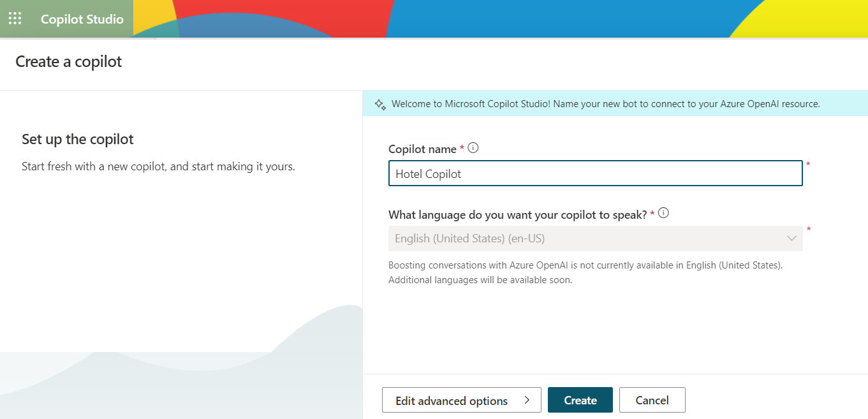Select the Set up the copilot heading
The width and height of the screenshot is (868, 419).
(x=78, y=139)
